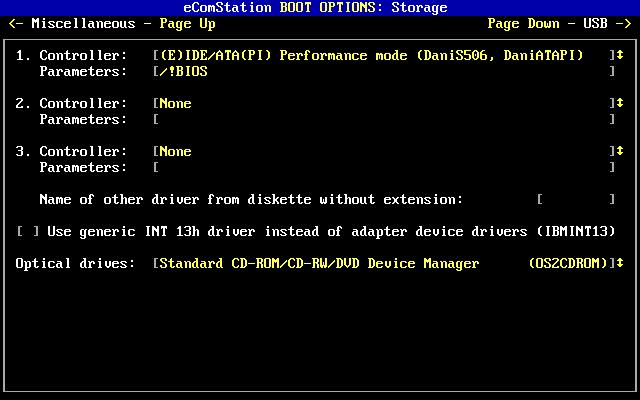Screen dimensions: 640x400
Task: Click up-down arrow icon beside Optical drives
Action: (620, 263)
